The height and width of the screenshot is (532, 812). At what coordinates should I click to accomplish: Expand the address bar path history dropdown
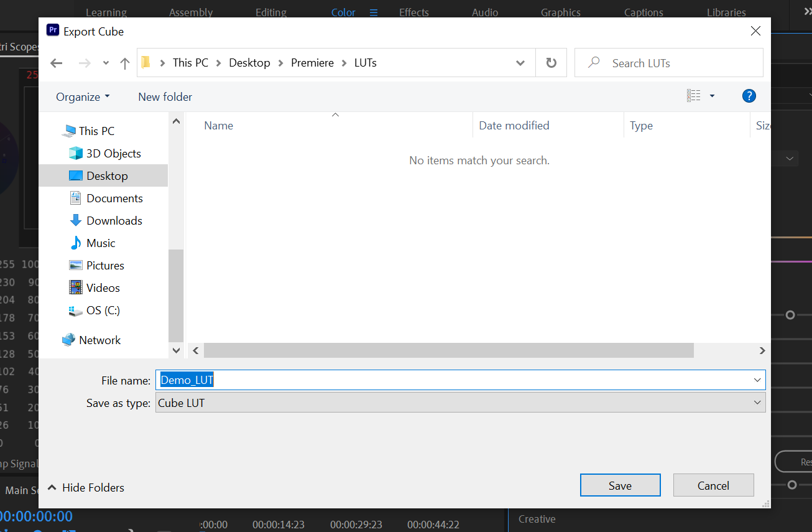520,63
